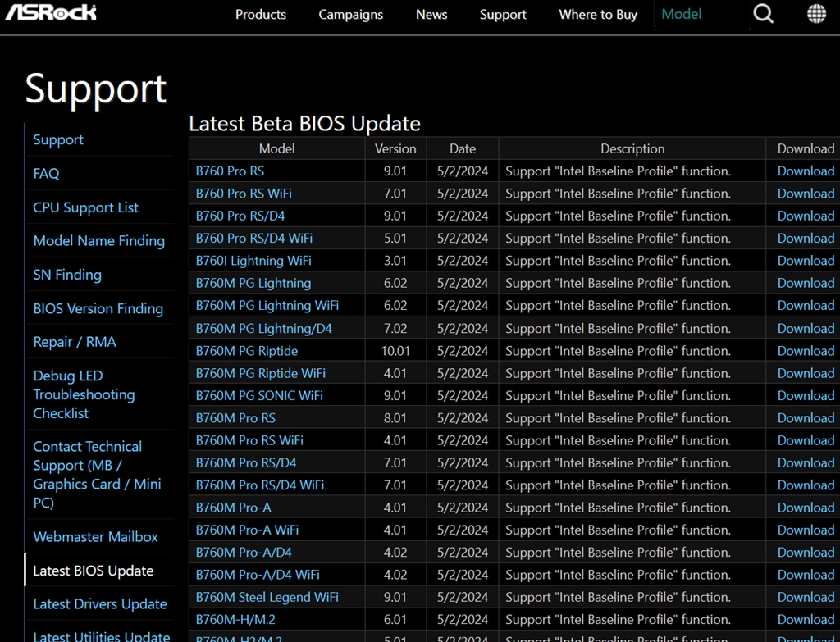Open the B760M PG Lightning/D4 model link
Image resolution: width=840 pixels, height=642 pixels.
(x=263, y=328)
